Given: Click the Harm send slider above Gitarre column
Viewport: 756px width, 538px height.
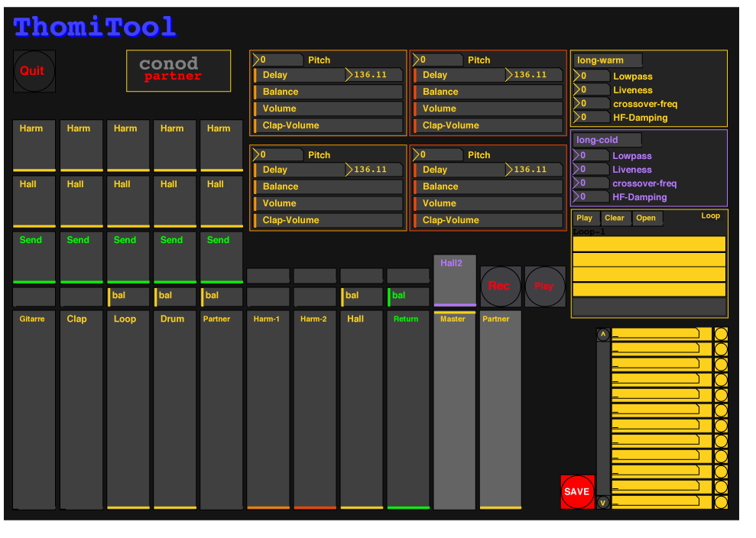Looking at the screenshot, I should click(x=34, y=146).
